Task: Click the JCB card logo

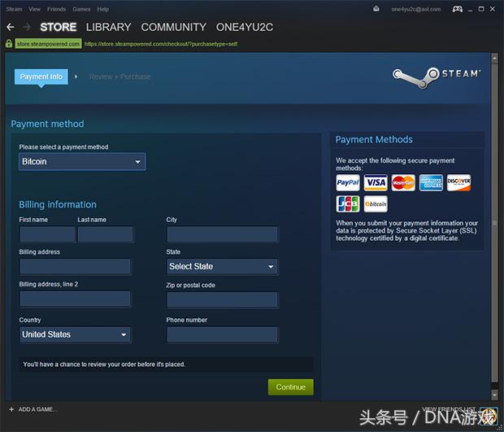Action: [x=347, y=204]
